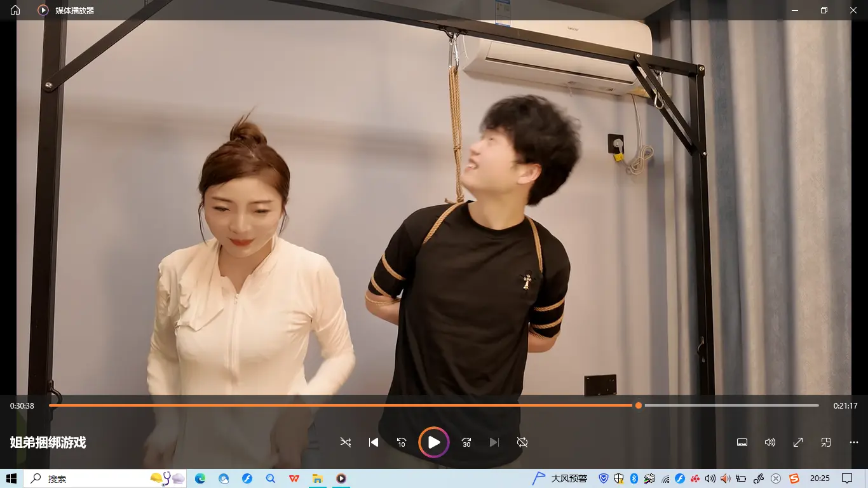Switch to mini player view
Image resolution: width=868 pixels, height=488 pixels.
[826, 442]
